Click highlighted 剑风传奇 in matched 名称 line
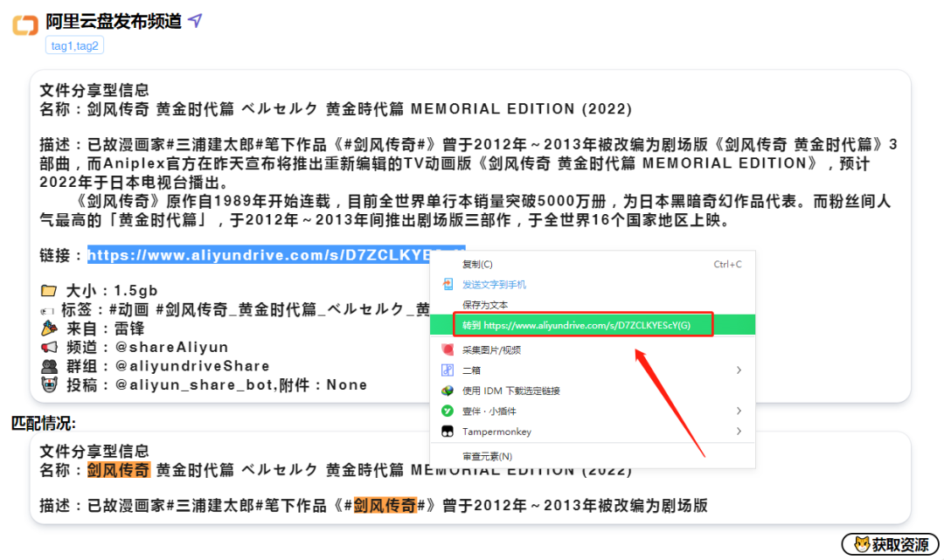Viewport: 944px width, 560px height. [x=119, y=470]
